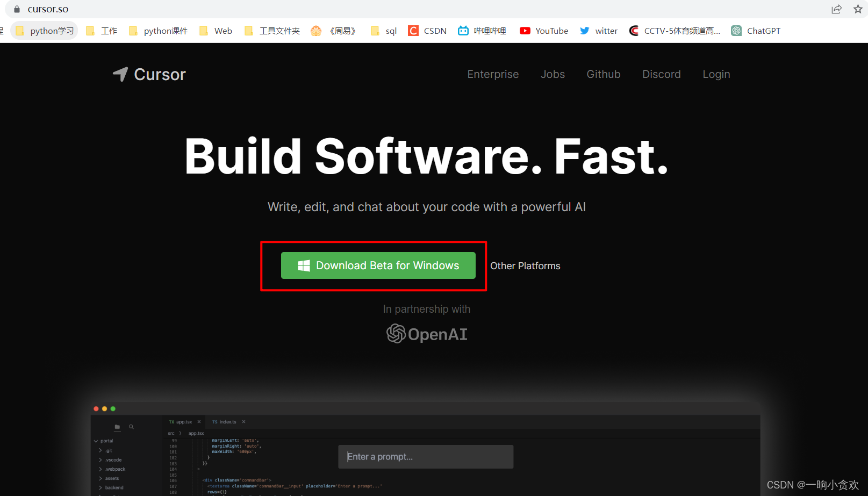The image size is (868, 496).
Task: Click the Other Platforms link
Action: (x=525, y=266)
